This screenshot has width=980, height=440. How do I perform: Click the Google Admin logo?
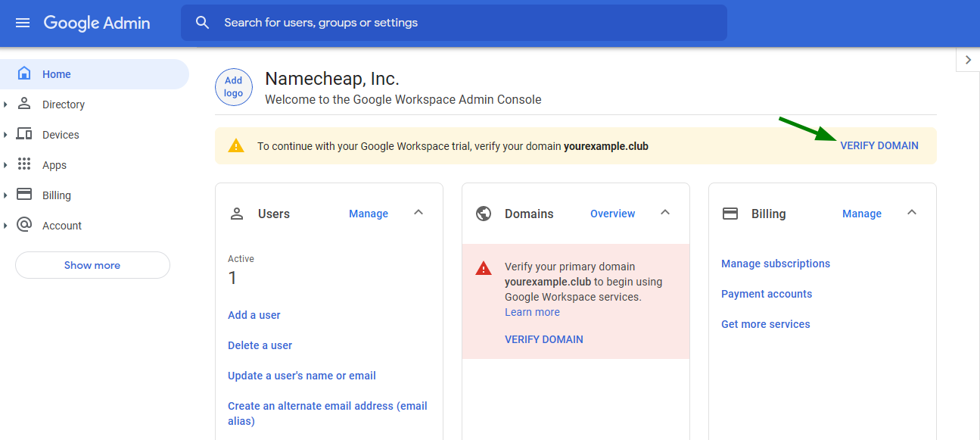point(97,23)
